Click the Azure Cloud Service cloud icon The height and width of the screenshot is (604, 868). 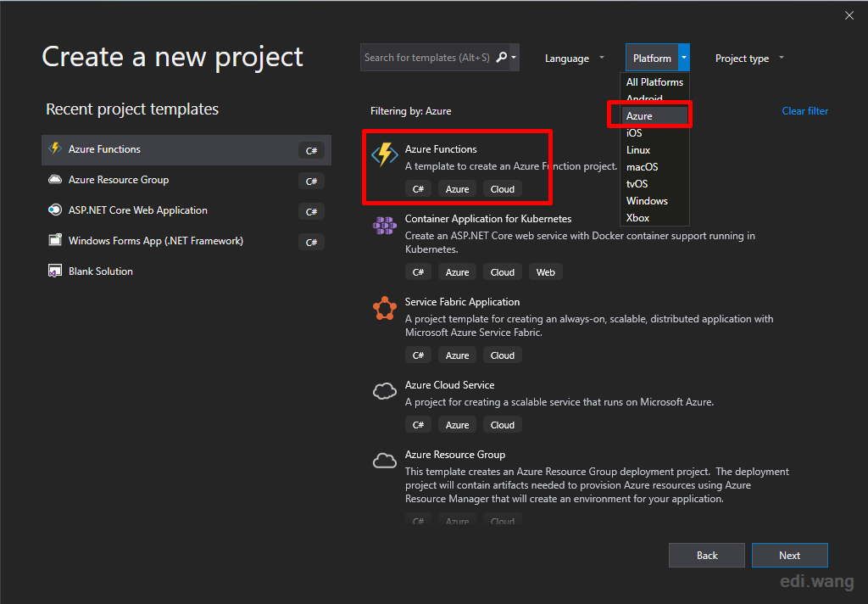click(x=385, y=391)
